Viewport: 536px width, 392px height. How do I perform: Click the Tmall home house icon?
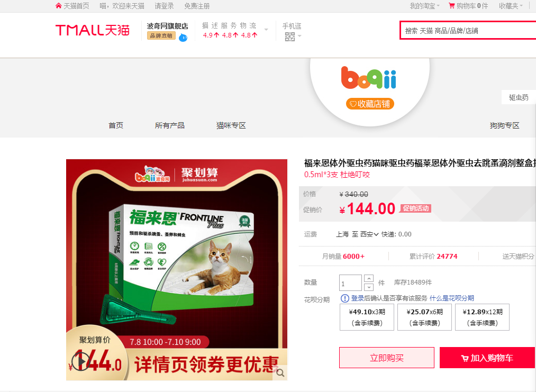[58, 6]
